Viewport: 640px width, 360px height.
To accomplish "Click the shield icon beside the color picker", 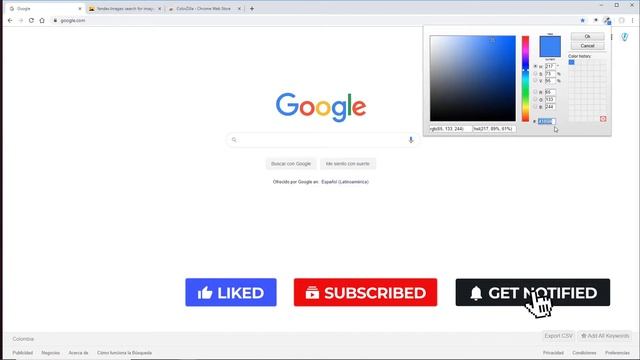I will point(624,37).
